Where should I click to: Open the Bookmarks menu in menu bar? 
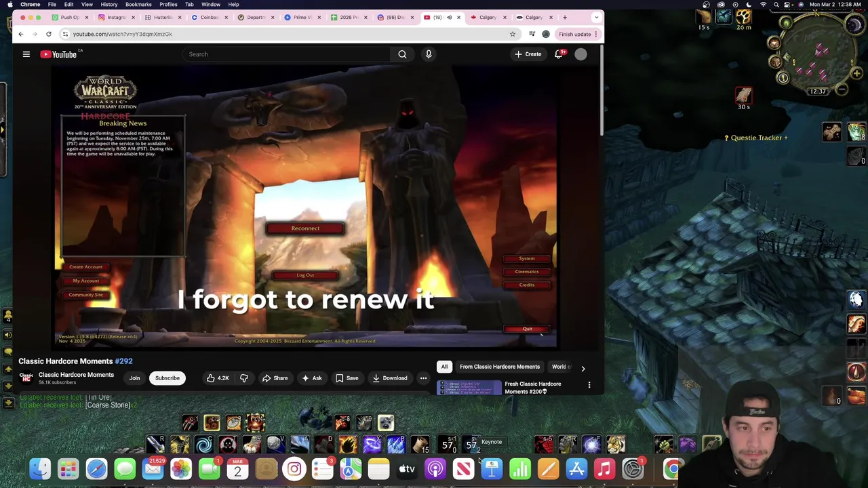coord(138,5)
